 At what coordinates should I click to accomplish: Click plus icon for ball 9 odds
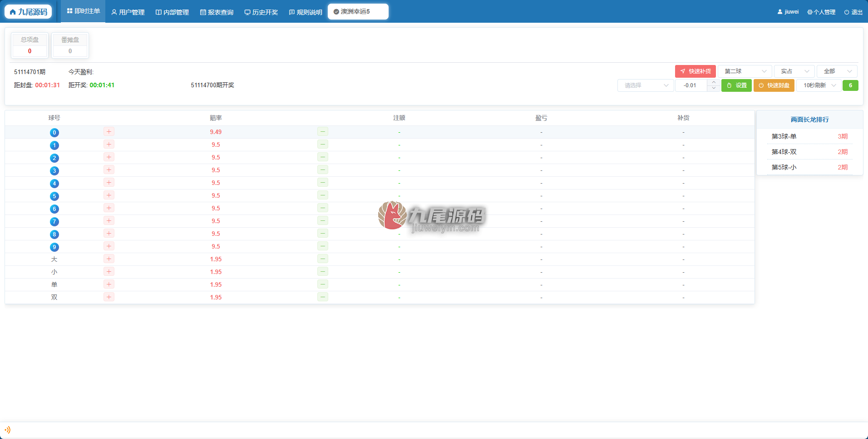109,246
